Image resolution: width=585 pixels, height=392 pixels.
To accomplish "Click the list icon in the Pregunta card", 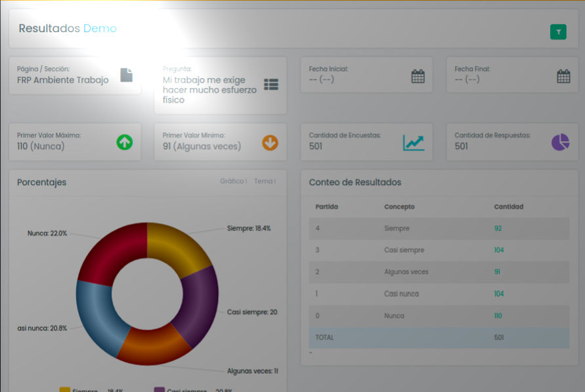I will (x=271, y=84).
